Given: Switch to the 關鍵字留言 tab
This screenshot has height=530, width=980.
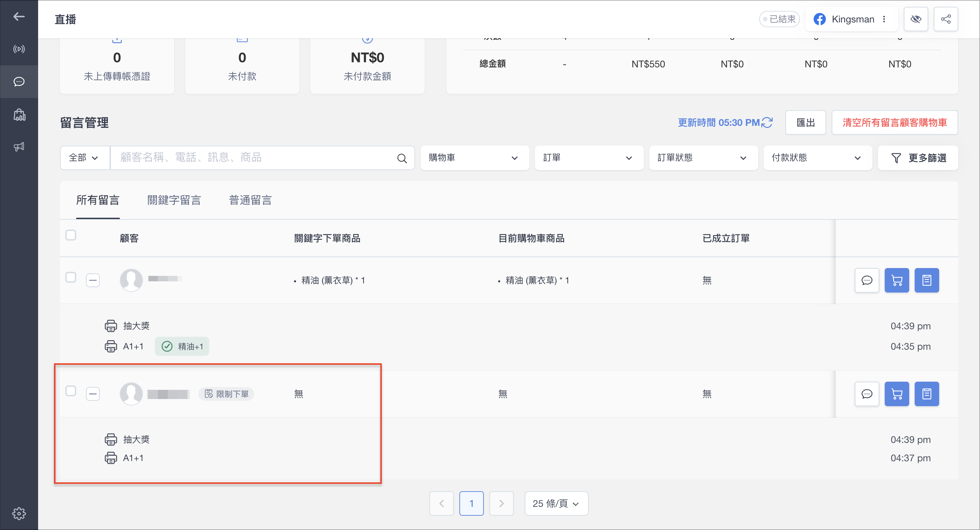Looking at the screenshot, I should [x=174, y=200].
